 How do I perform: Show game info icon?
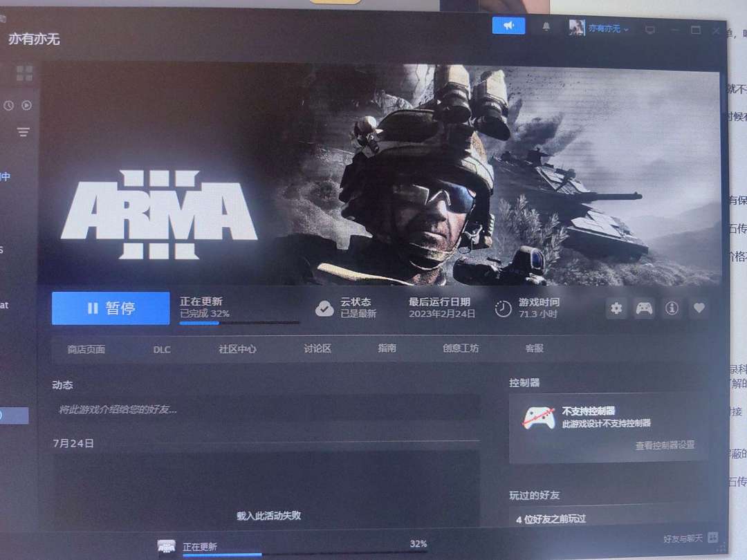pos(672,308)
